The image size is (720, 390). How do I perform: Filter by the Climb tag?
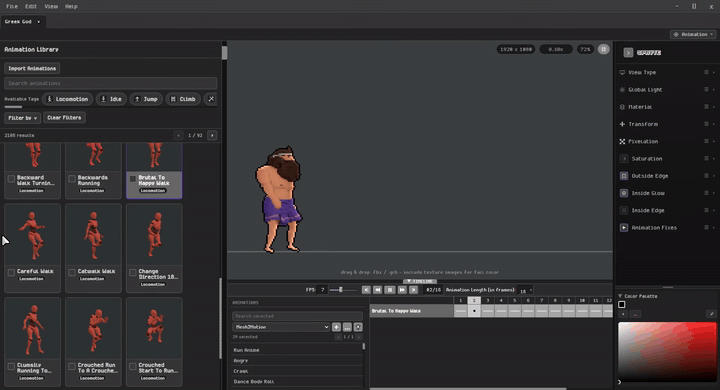coord(183,99)
